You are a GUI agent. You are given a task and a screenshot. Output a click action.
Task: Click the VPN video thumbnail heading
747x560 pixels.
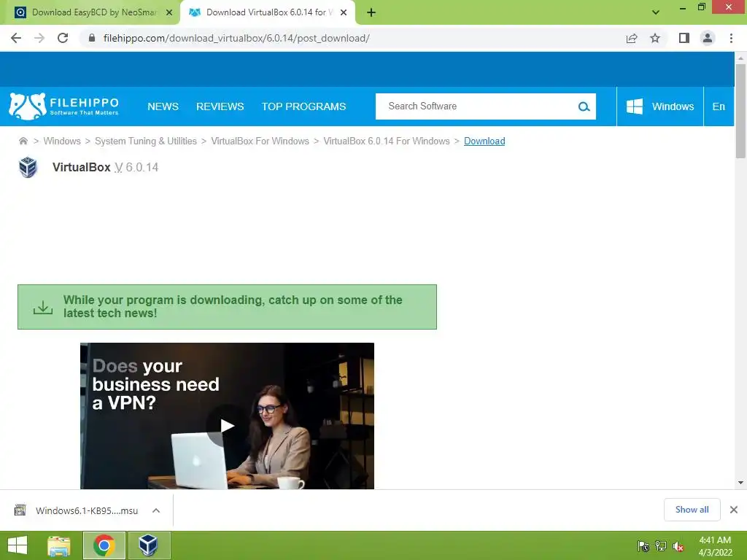(156, 384)
